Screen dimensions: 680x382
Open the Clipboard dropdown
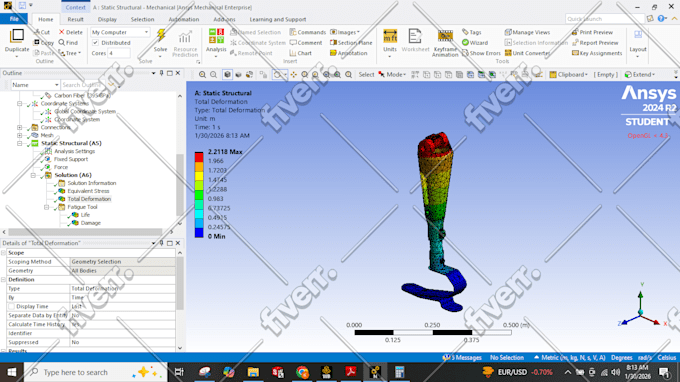[x=569, y=75]
